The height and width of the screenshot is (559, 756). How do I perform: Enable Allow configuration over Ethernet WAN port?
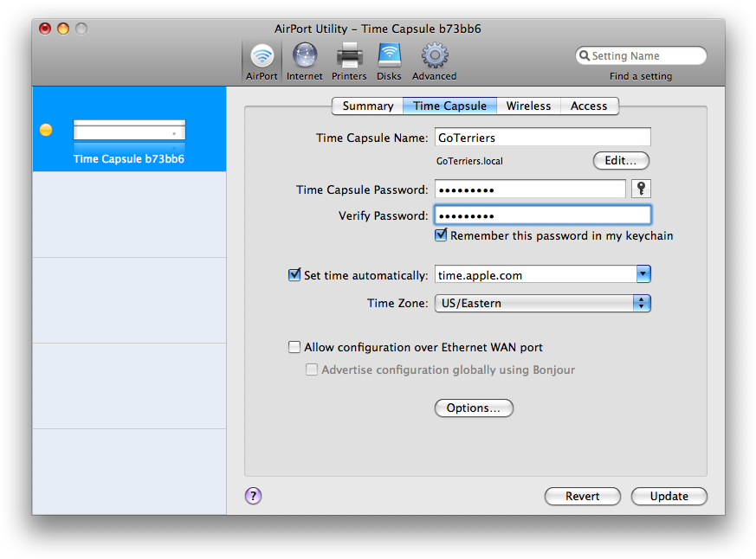coord(294,347)
